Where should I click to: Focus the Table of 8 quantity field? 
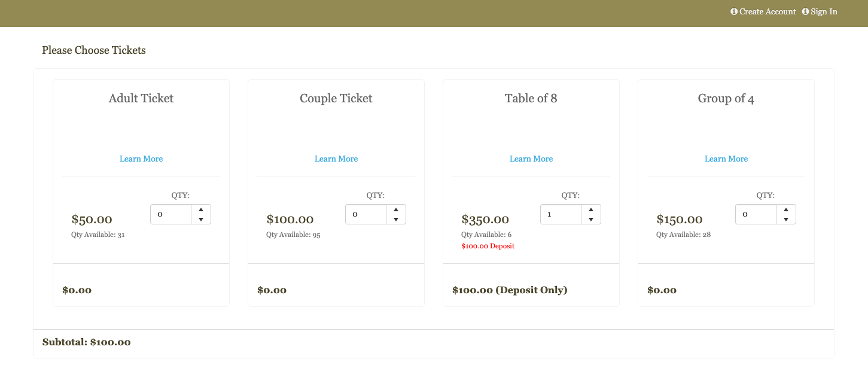tap(561, 215)
